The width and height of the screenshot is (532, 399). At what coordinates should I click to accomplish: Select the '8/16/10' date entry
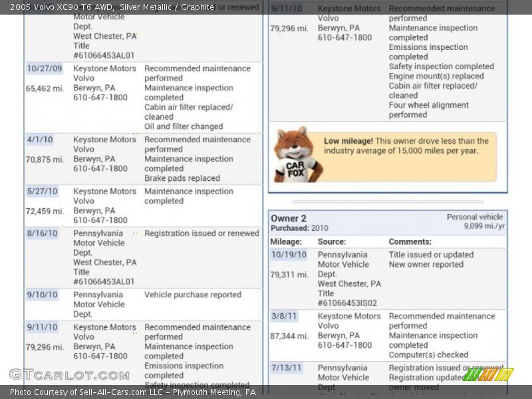tap(42, 233)
